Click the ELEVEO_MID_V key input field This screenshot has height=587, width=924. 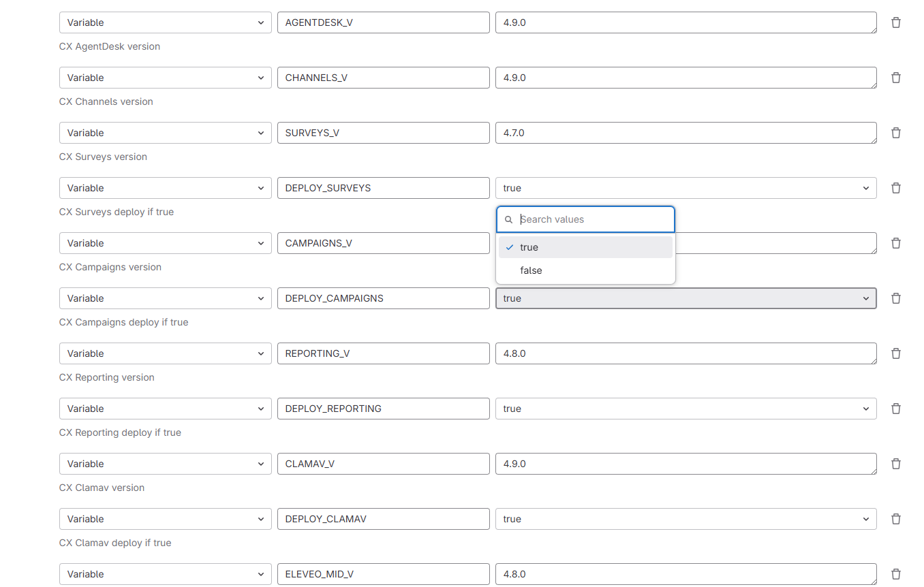pos(383,574)
